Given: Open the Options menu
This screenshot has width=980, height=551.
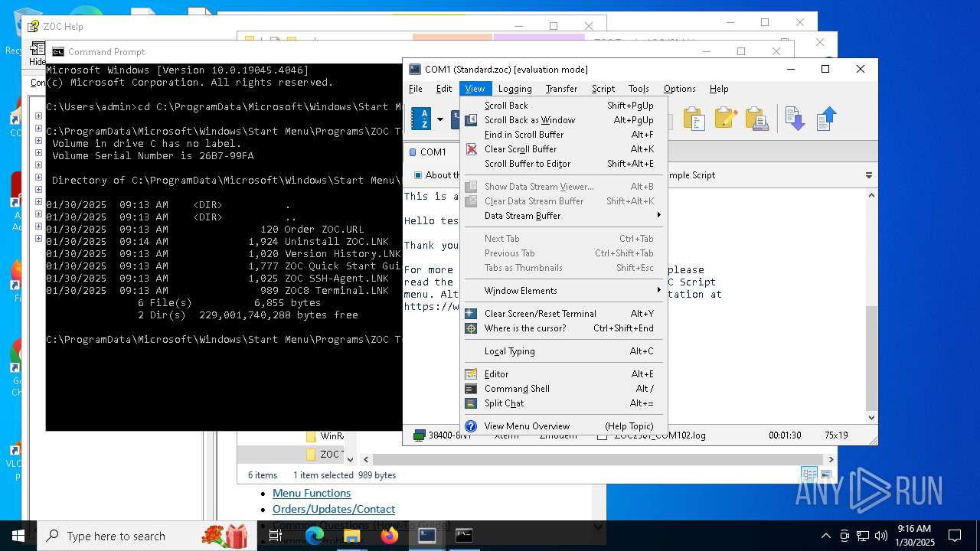Looking at the screenshot, I should tap(680, 89).
